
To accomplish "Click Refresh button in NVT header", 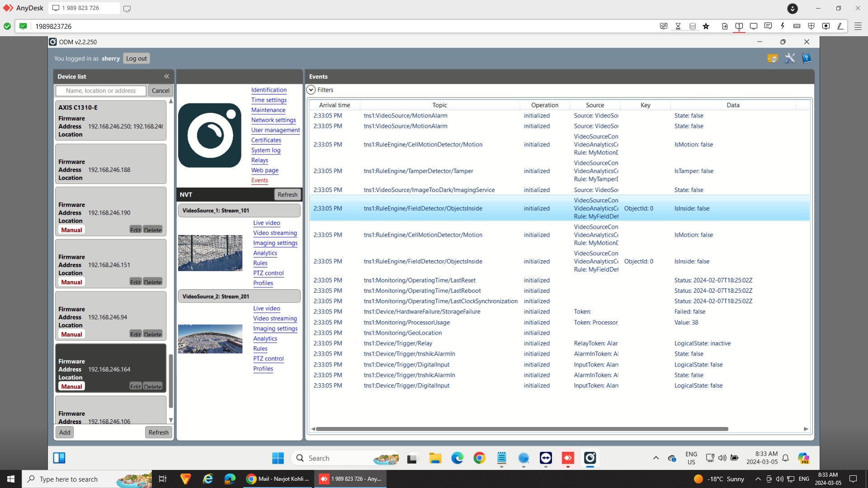I will (288, 195).
